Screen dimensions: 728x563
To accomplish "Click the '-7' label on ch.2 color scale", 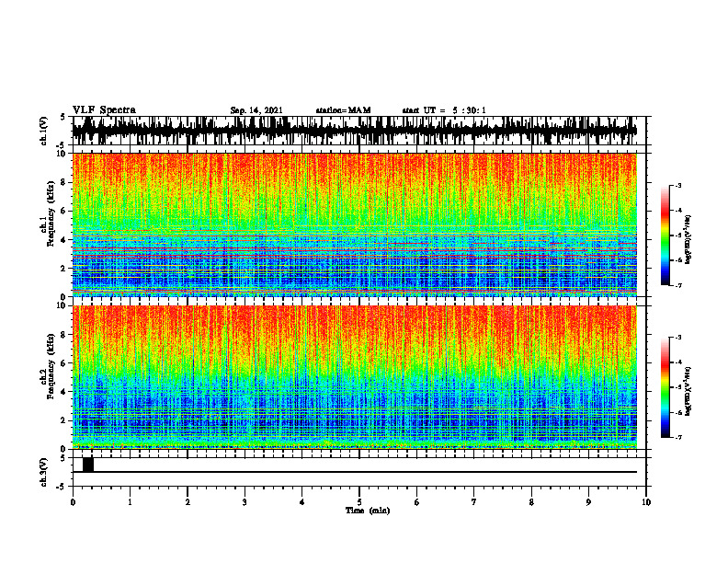I will 677,437.
